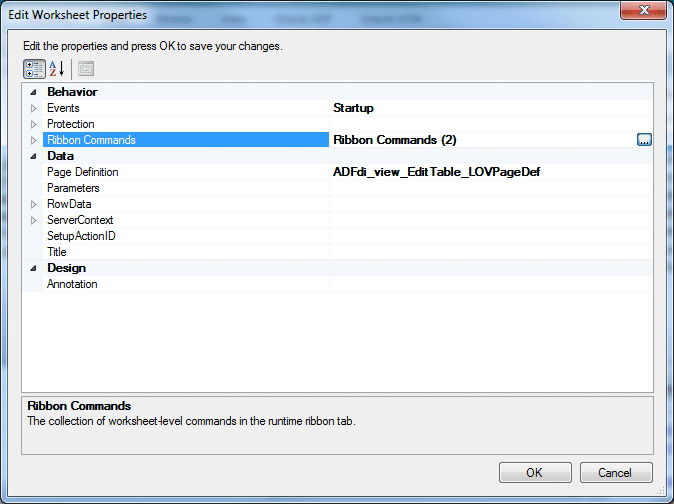The width and height of the screenshot is (674, 504).
Task: Click the Ribbon Commands (2) value
Action: (x=395, y=140)
